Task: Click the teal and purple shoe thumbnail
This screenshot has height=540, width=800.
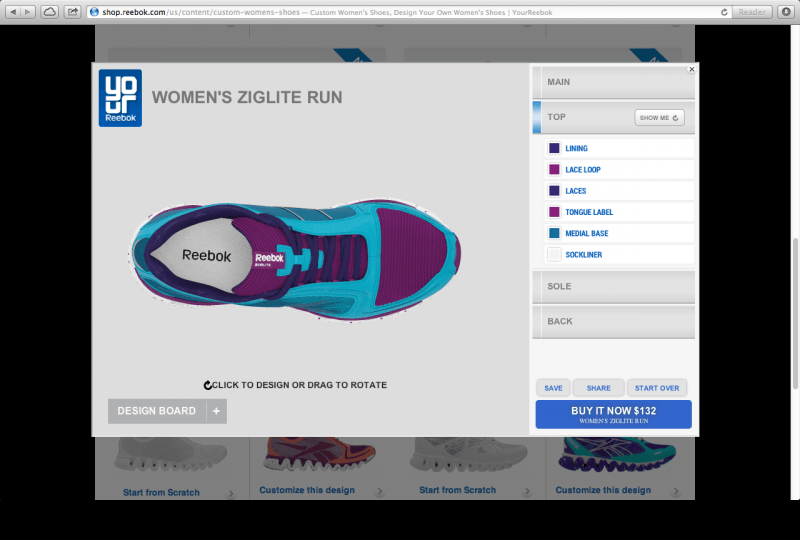Action: [x=617, y=454]
